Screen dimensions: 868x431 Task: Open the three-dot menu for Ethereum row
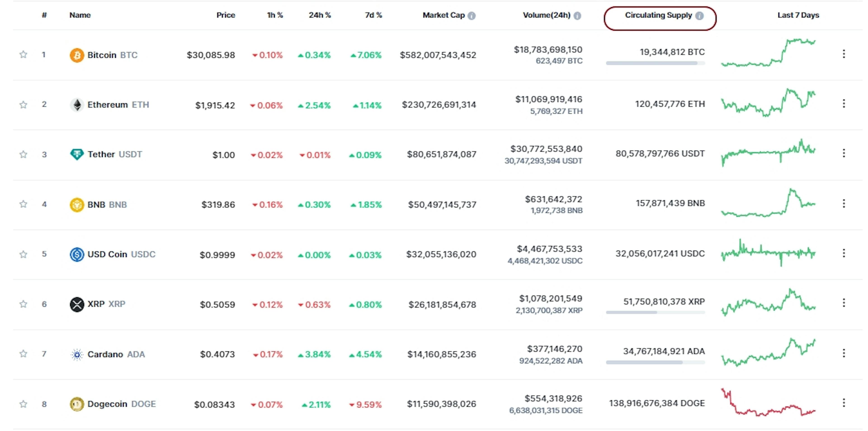coord(844,103)
